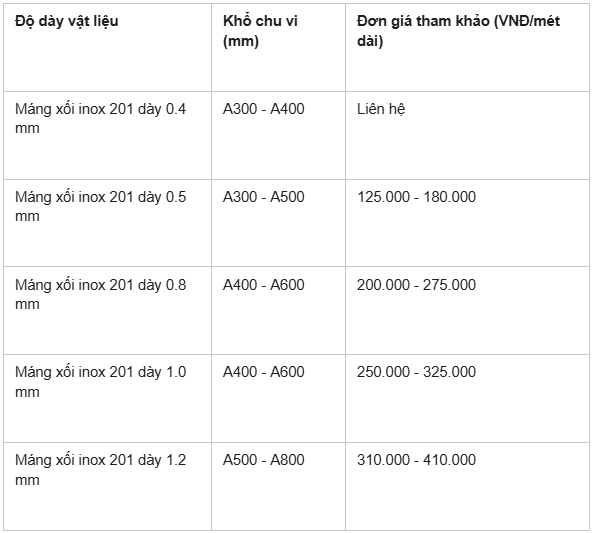Click the 'A300 - A500' size cell

[278, 223]
